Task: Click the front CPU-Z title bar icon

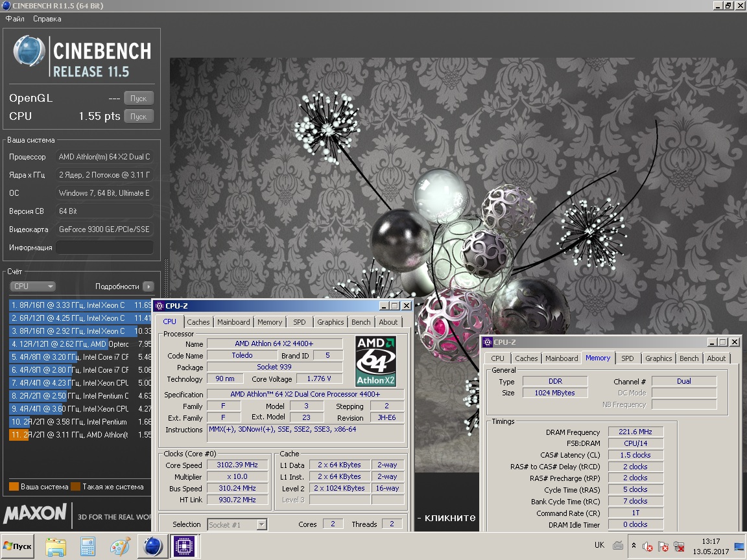Action: pyautogui.click(x=160, y=306)
